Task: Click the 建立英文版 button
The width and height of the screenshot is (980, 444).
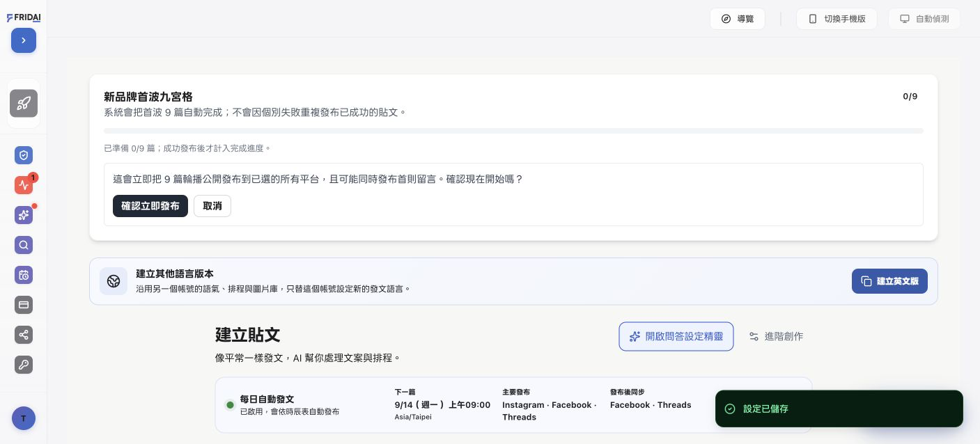Action: tap(889, 281)
